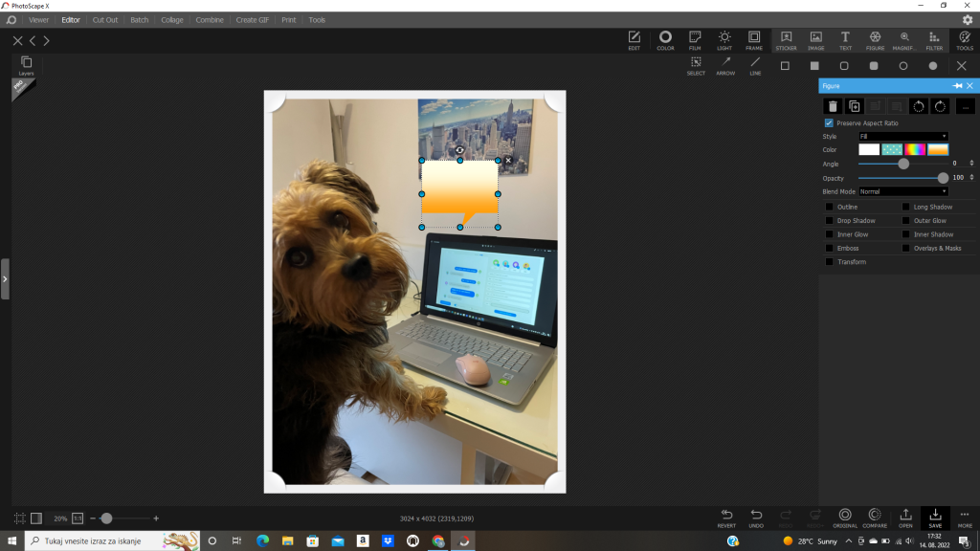Image resolution: width=980 pixels, height=551 pixels.
Task: Open the COLOR adjustment tool
Action: (x=665, y=40)
